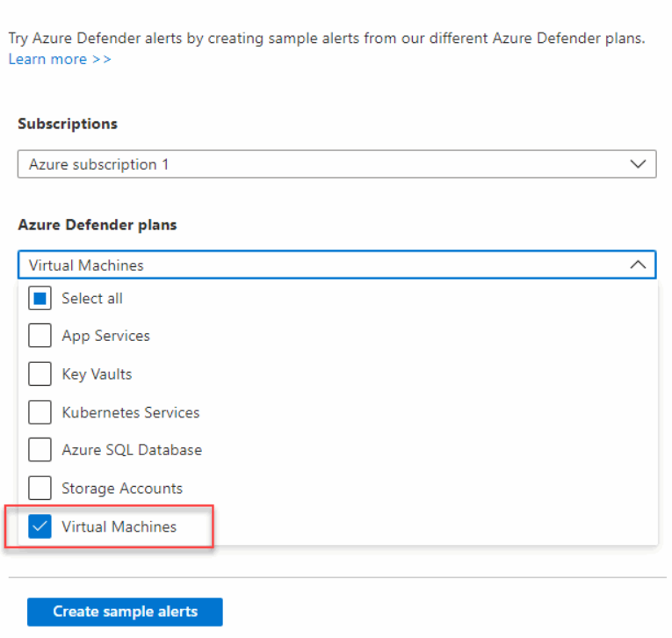Check the Key Vaults checkbox
Screen dimensions: 672x638
tap(40, 373)
